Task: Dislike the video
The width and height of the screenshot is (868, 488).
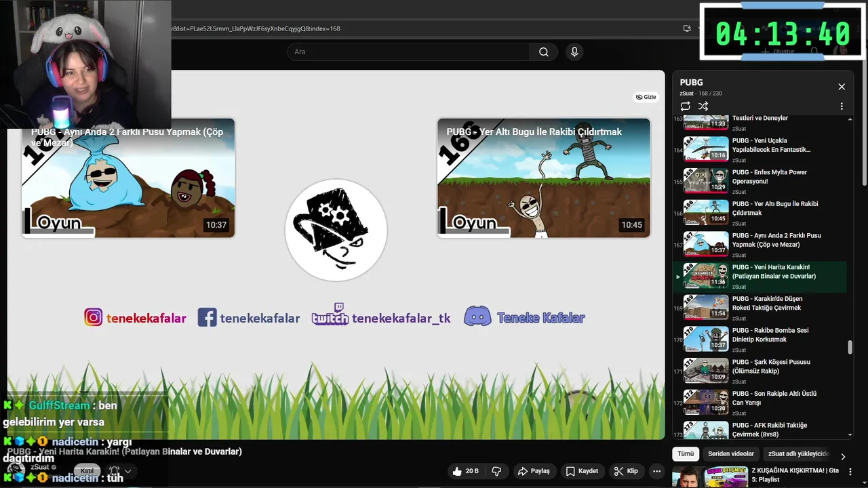Action: click(496, 471)
